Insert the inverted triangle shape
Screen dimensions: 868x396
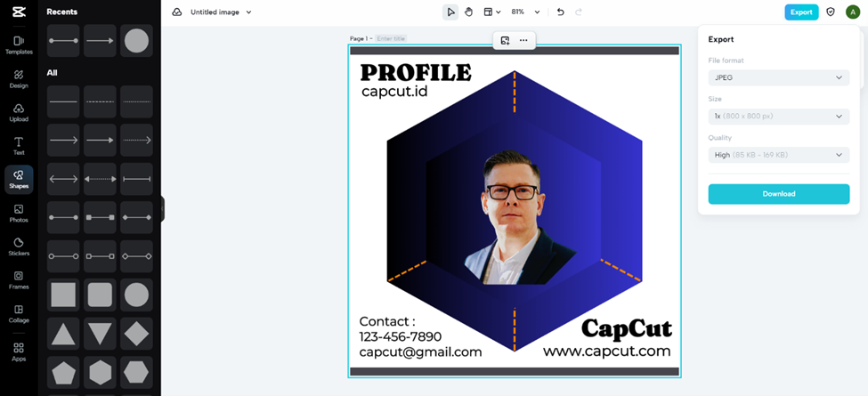tap(100, 334)
